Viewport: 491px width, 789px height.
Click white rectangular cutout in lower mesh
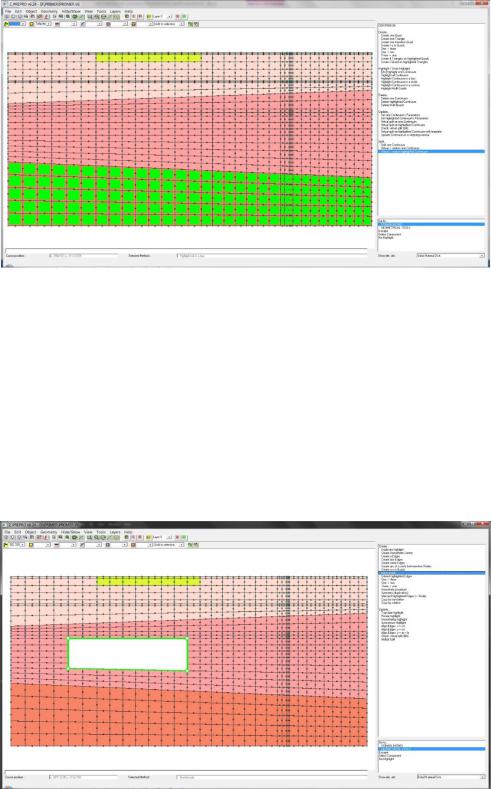(128, 654)
